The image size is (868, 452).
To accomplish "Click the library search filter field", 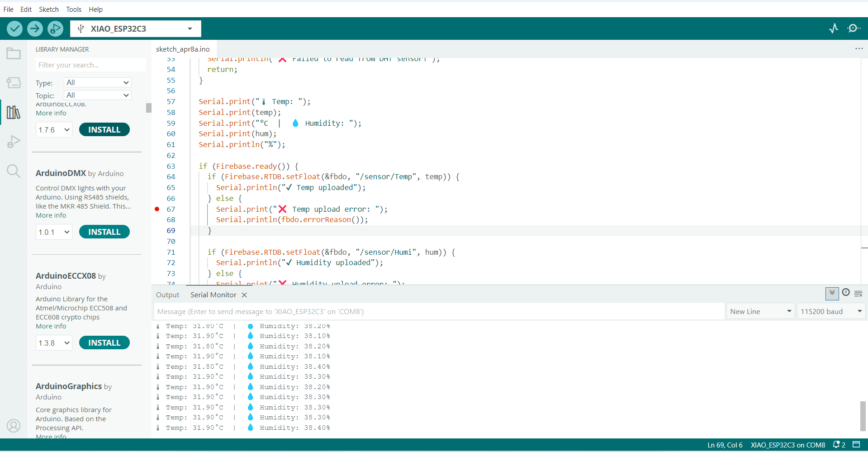I will (90, 65).
